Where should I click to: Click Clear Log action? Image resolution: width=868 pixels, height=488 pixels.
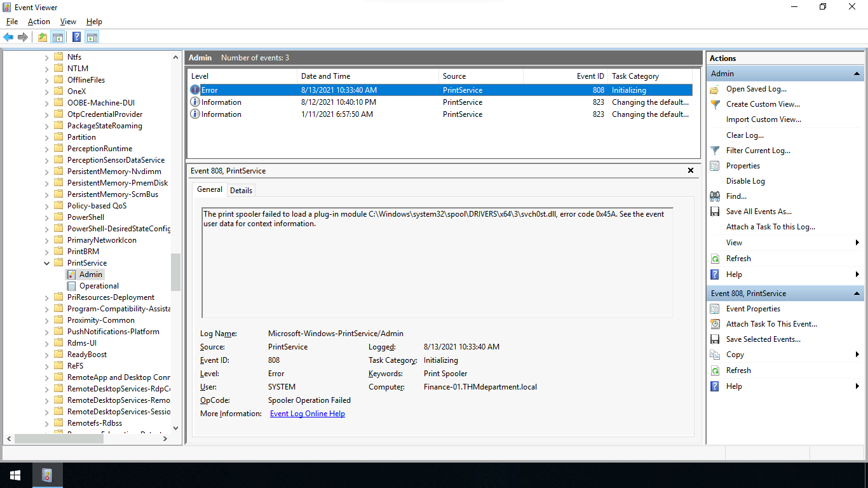point(745,135)
